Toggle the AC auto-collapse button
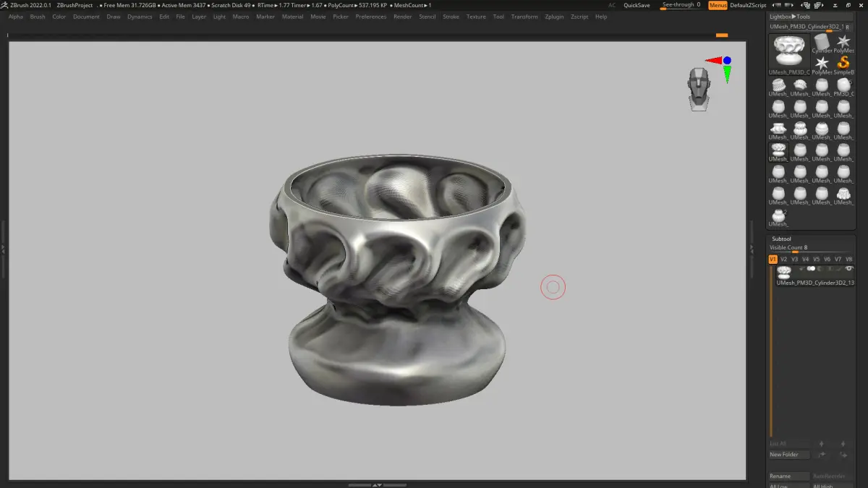 coord(612,5)
